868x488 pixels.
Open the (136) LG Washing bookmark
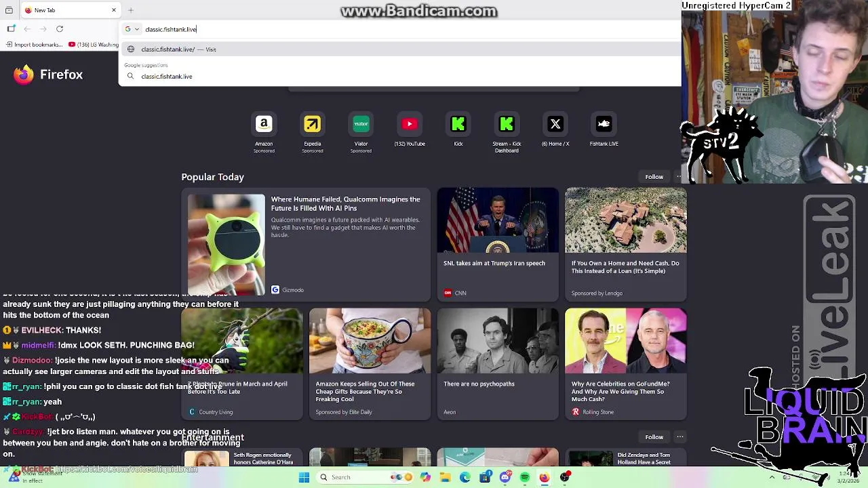94,45
